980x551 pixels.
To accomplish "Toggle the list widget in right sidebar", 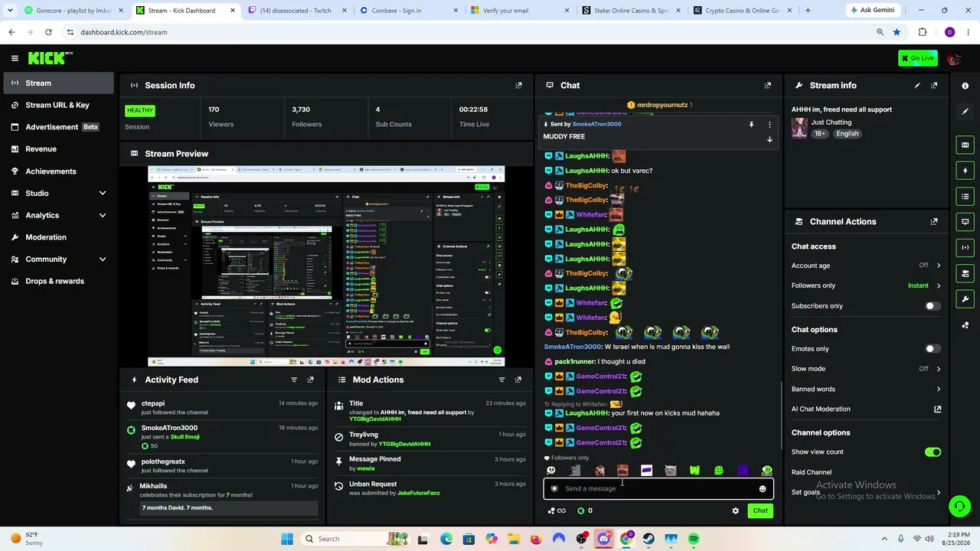I will 965,197.
